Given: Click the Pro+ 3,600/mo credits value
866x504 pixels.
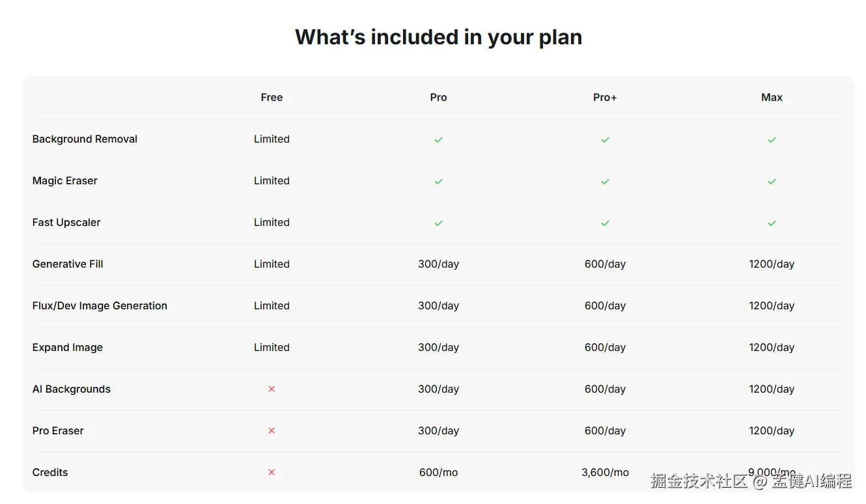Looking at the screenshot, I should [x=605, y=472].
